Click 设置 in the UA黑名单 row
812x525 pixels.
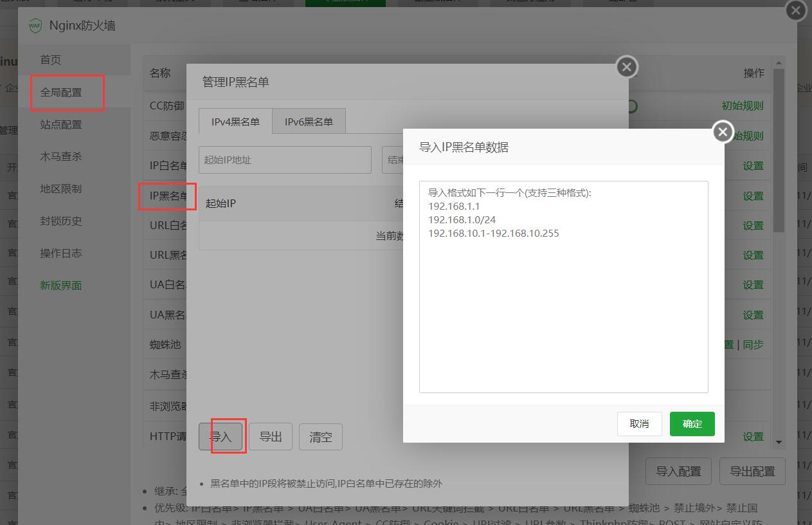[x=753, y=315]
